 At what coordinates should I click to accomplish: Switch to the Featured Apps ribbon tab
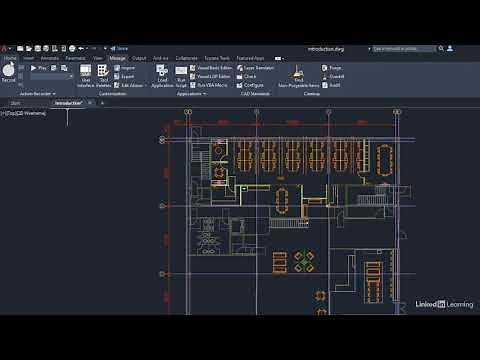coord(250,58)
